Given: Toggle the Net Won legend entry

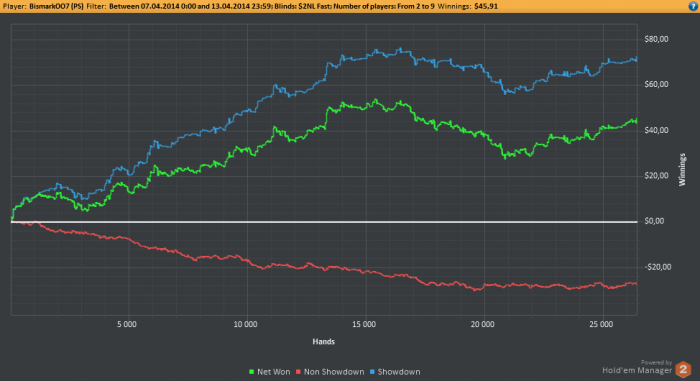Looking at the screenshot, I should click(270, 372).
